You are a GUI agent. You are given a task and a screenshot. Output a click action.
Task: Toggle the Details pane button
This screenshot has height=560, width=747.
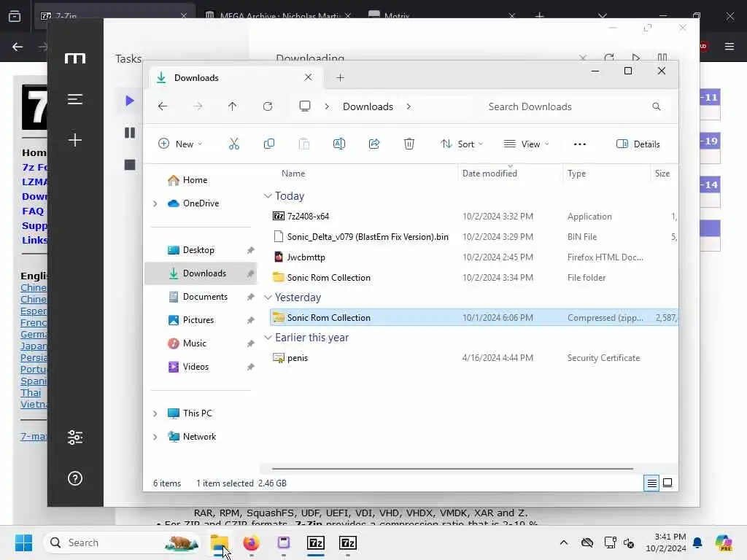point(638,144)
